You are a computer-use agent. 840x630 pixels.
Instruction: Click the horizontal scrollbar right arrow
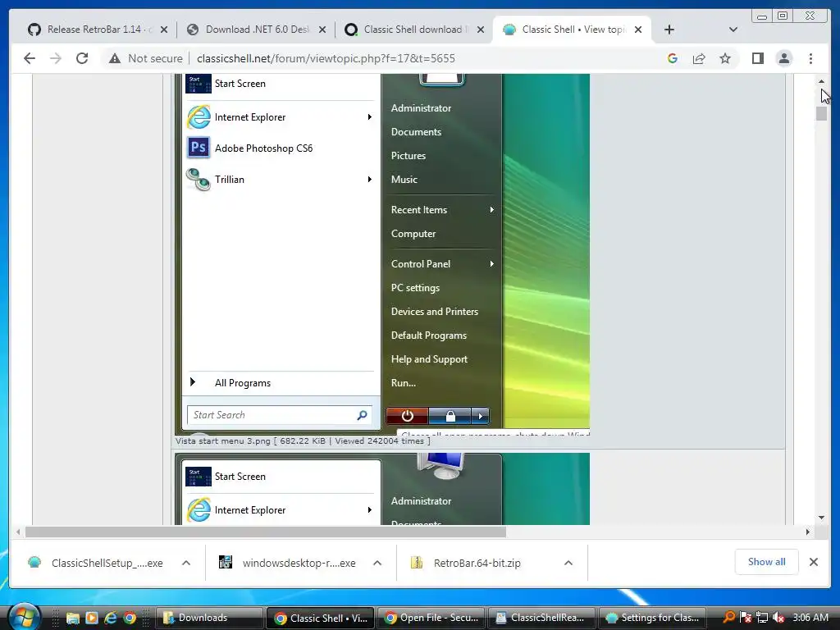tap(808, 532)
